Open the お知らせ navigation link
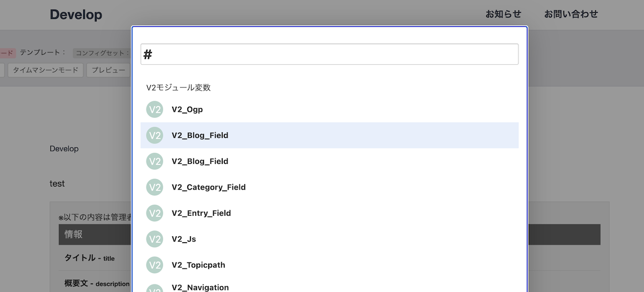Screen dimensions: 644x292 [x=503, y=14]
